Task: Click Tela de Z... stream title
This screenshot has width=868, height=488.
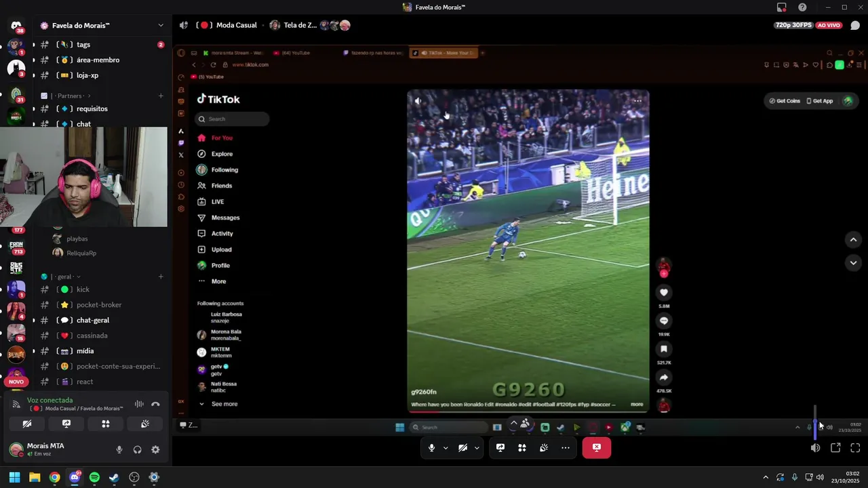Action: [x=300, y=25]
